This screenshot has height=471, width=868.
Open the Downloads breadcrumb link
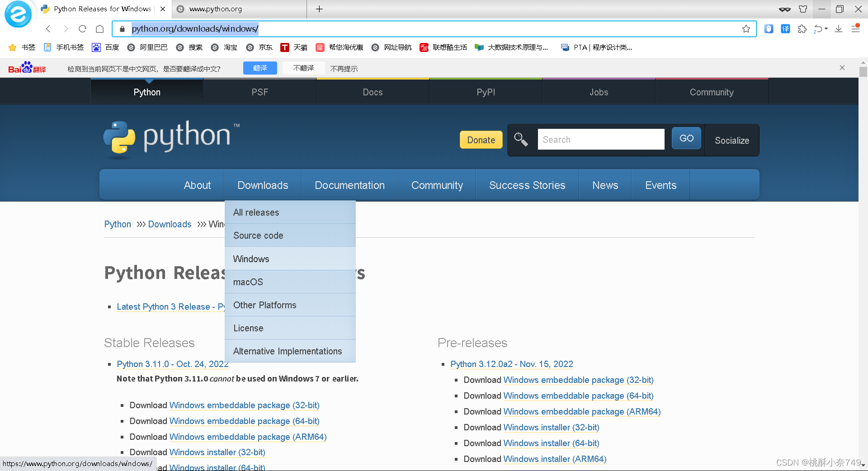pyautogui.click(x=170, y=224)
